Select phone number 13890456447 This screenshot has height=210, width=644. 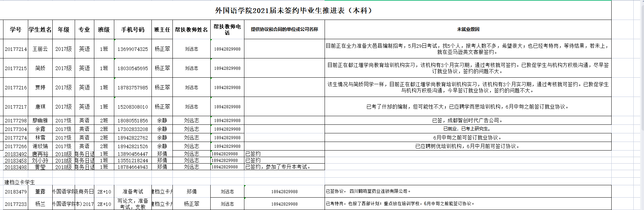[133, 154]
